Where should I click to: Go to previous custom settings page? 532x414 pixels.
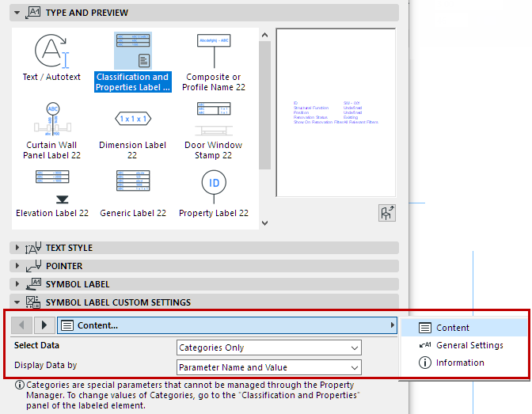21,325
